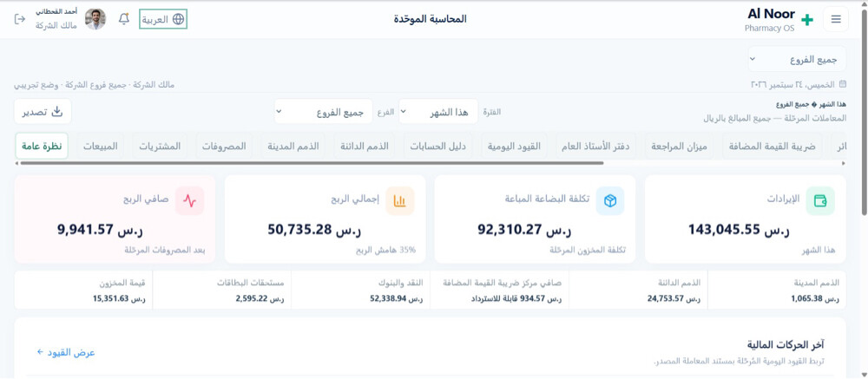This screenshot has width=868, height=379.
Task: Click the tab scrollbar left arrow
Action: coord(17,163)
